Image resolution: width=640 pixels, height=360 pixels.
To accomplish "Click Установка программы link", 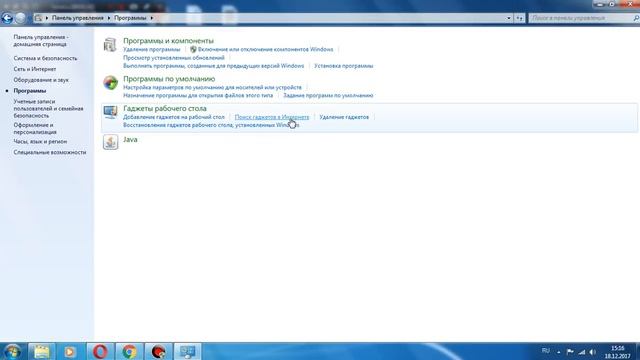I will 344,66.
